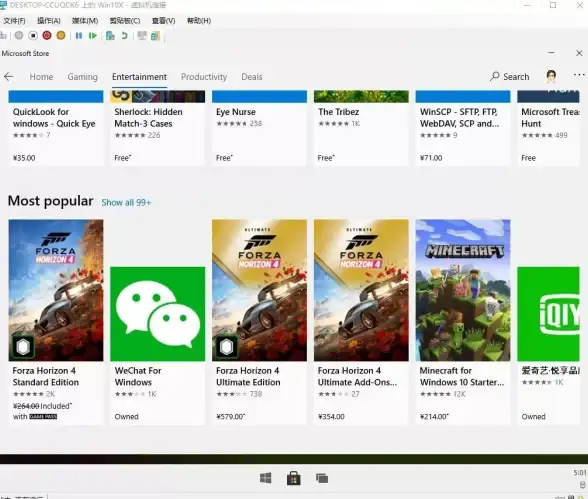
Task: Save VM state with the orange icon
Action: (x=61, y=36)
